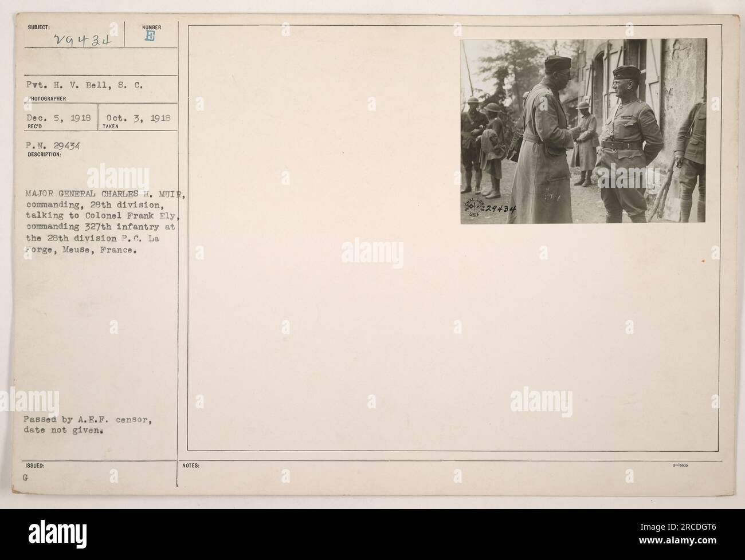Click the alamy watermark in center
Screen dimensions: 745x560
372,254
